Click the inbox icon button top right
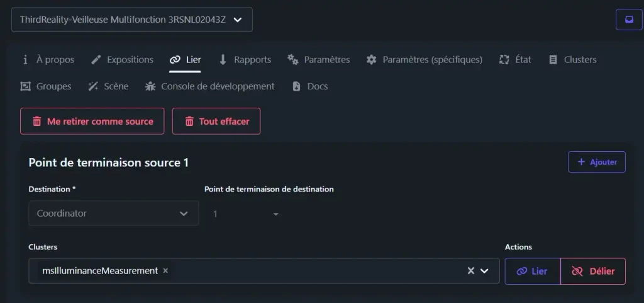 [x=629, y=20]
